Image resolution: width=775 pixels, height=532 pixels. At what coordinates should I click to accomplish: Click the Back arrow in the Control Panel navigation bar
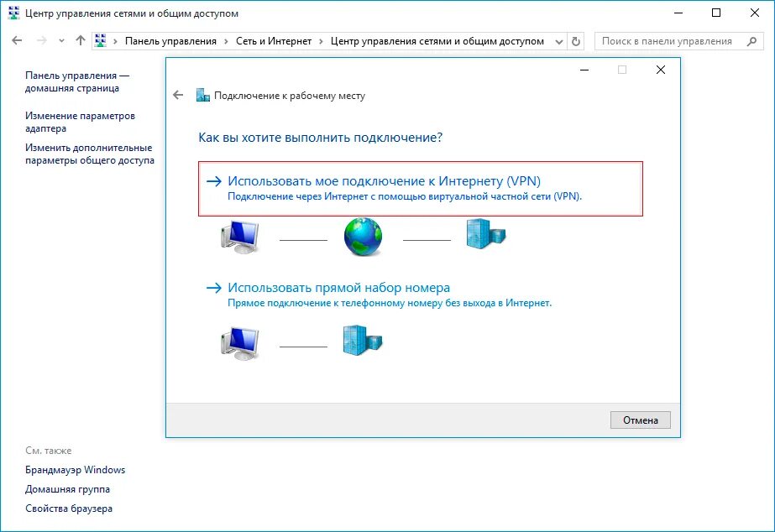tap(17, 41)
